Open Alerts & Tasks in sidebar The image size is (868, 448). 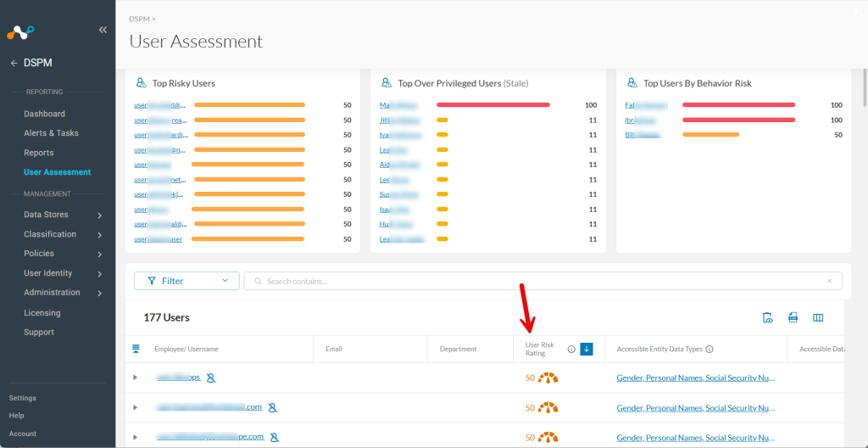51,133
